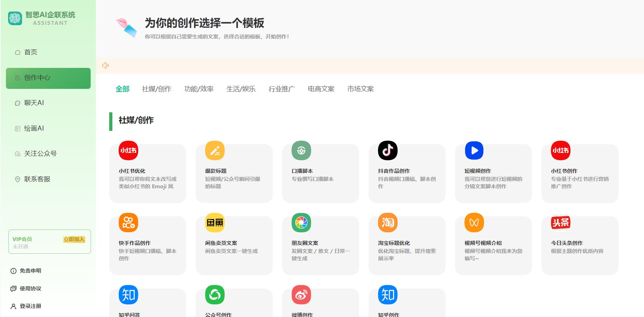Open the 功能/效率 tab
The width and height of the screenshot is (644, 317).
point(199,89)
